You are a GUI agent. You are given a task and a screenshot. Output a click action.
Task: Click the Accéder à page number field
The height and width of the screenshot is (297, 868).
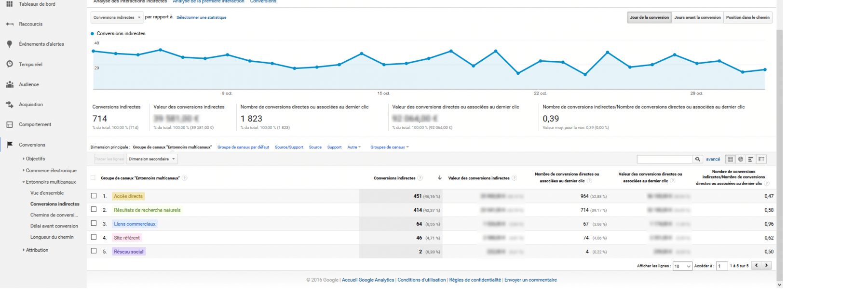coord(722,266)
